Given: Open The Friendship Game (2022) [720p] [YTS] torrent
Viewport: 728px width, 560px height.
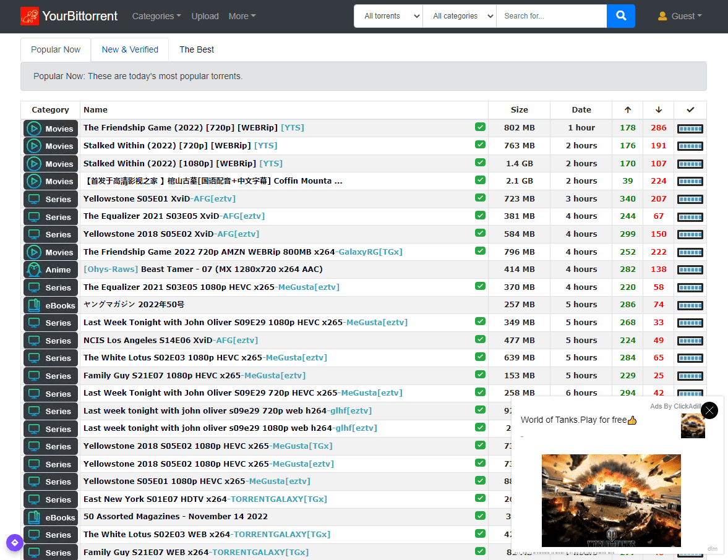Looking at the screenshot, I should click(194, 127).
